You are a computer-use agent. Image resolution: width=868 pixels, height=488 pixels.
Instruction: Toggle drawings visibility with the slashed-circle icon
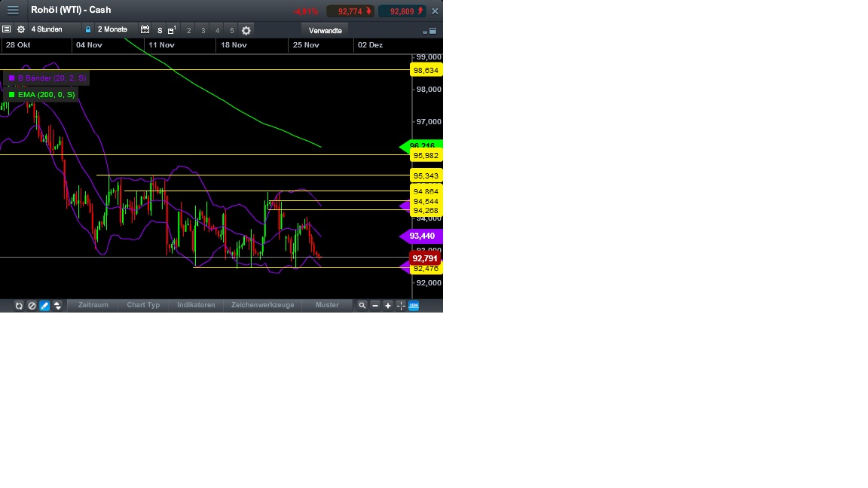[x=32, y=305]
